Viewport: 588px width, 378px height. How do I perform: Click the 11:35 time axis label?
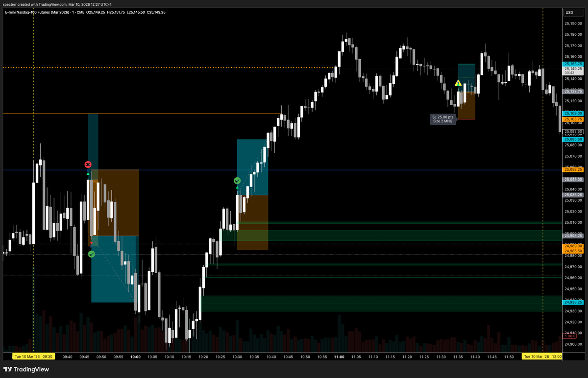[458, 357]
